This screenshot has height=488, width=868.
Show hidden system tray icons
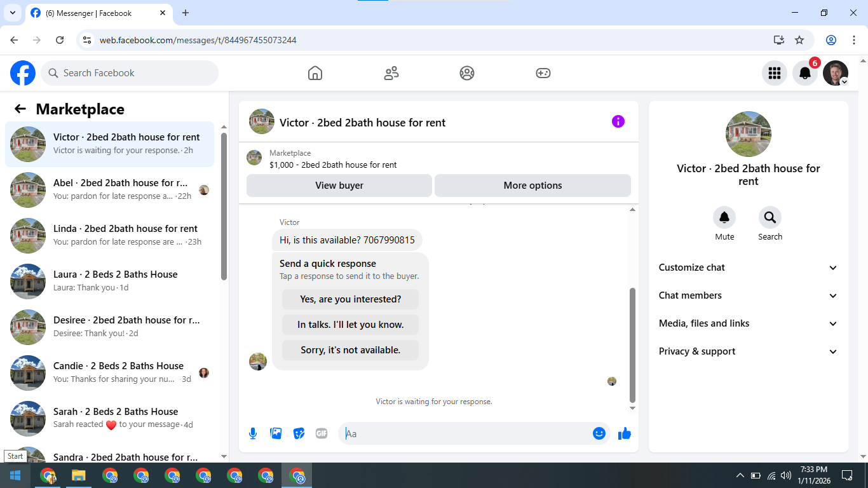click(740, 475)
